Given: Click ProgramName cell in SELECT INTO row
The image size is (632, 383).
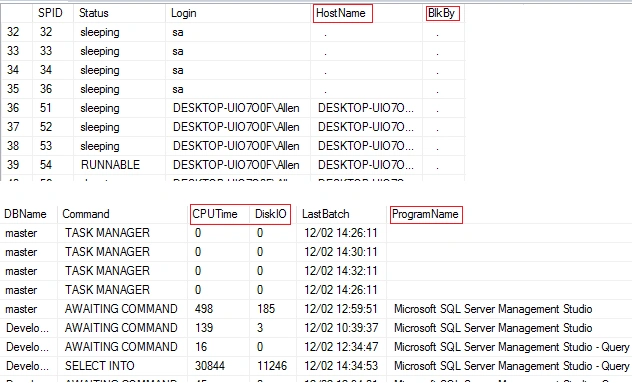Looking at the screenshot, I should pos(511,366).
